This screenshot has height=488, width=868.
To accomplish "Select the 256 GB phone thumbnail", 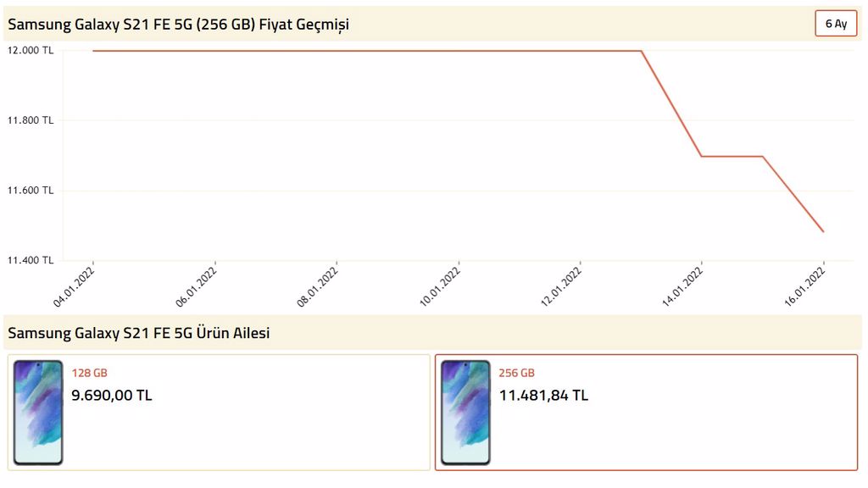I will click(x=465, y=413).
